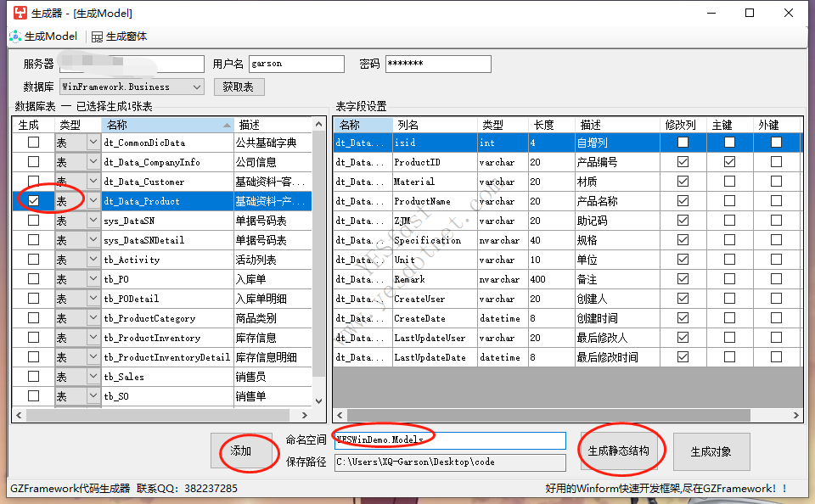This screenshot has width=815, height=504.
Task: Click the Specification column name cell
Action: (435, 240)
